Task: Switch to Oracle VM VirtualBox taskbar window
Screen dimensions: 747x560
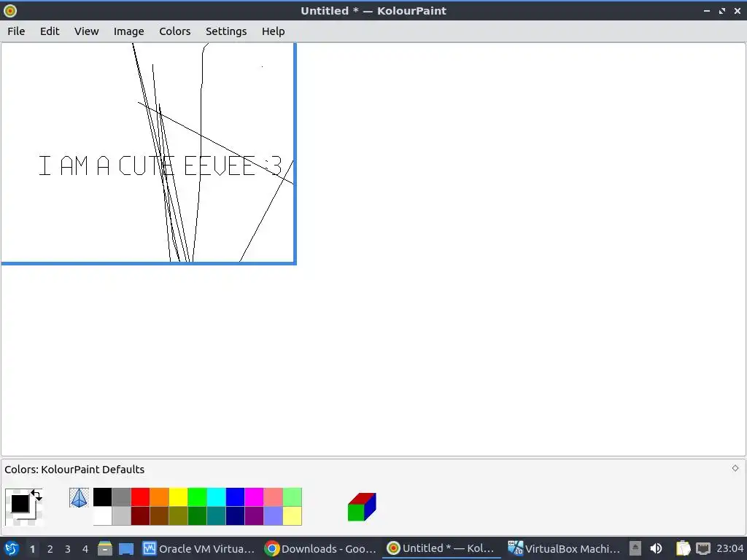Action: 199,548
